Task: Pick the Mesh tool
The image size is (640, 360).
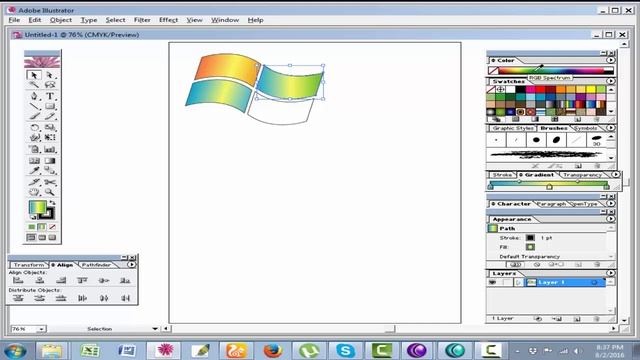Action: click(34, 161)
